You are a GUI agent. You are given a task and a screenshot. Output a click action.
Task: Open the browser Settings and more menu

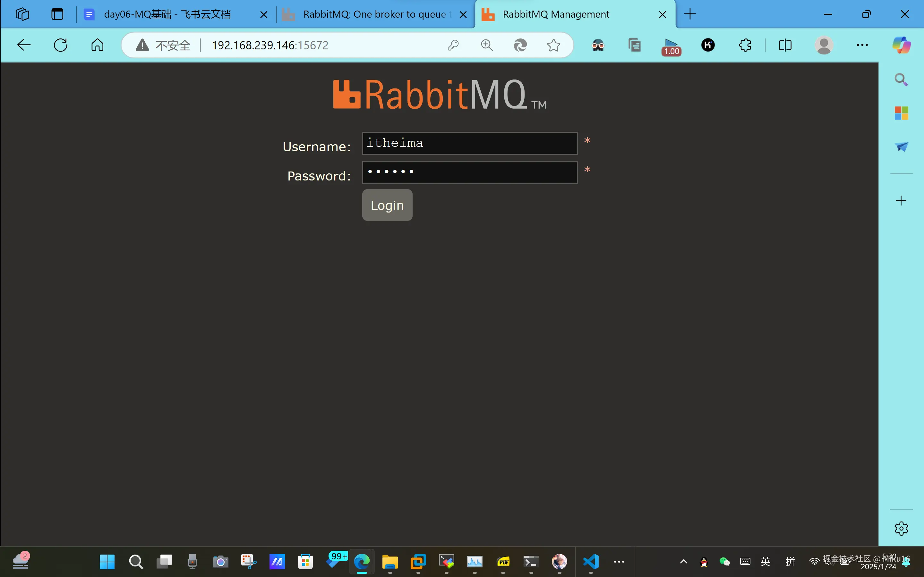(862, 45)
